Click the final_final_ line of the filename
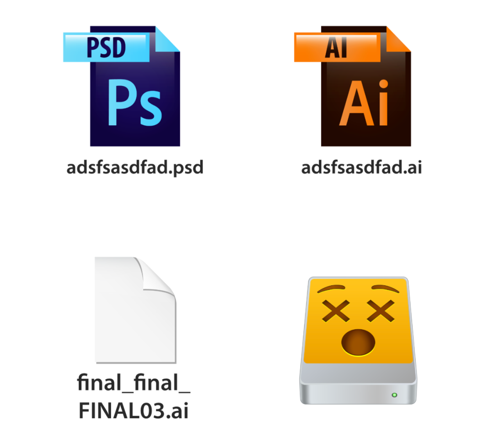494x448 pixels. point(134,383)
